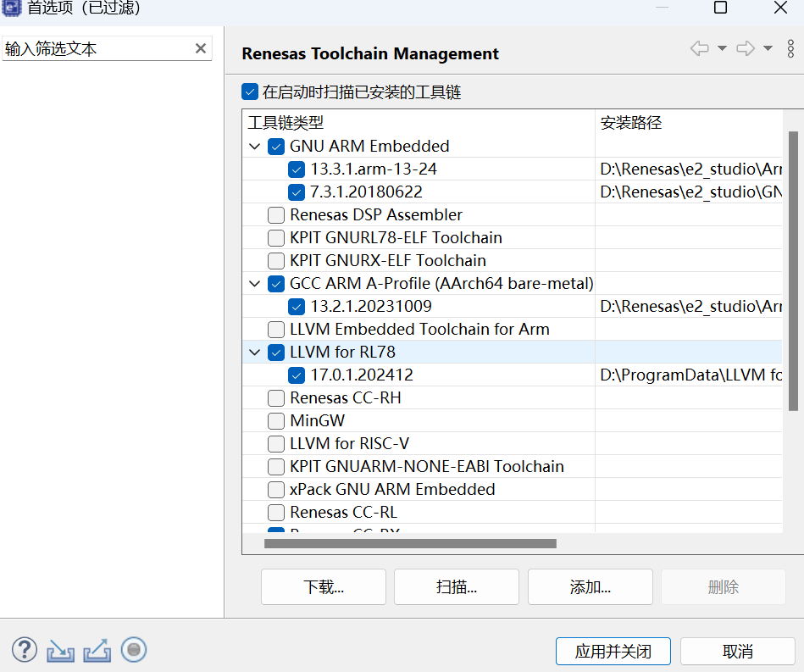The height and width of the screenshot is (672, 804).
Task: Uncheck scan installed toolchains at startup
Action: [x=250, y=92]
